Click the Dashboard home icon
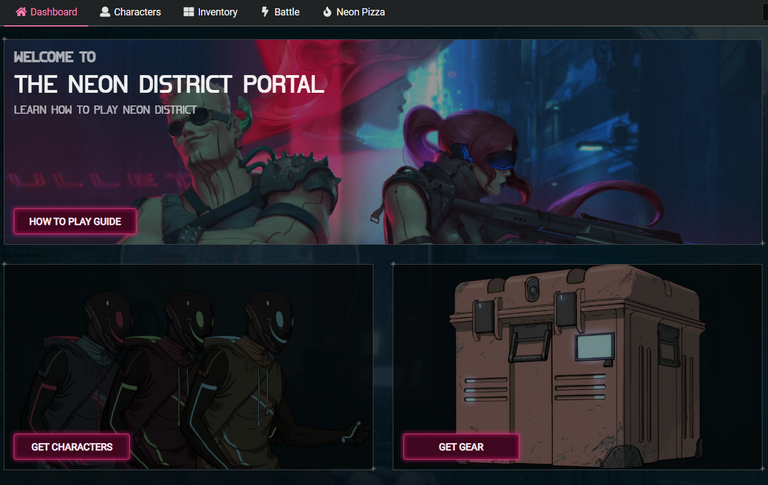Viewport: 768px width, 485px height. click(x=21, y=12)
